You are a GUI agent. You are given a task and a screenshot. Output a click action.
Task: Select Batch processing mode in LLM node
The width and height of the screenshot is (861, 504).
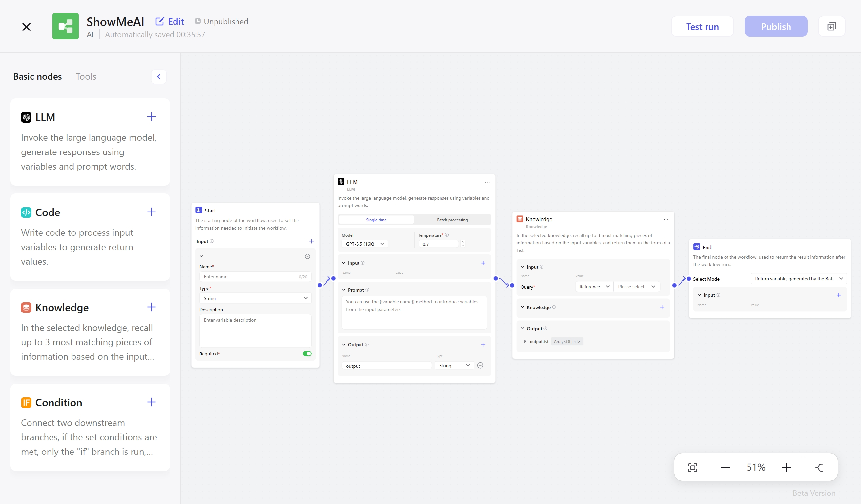[x=452, y=220]
